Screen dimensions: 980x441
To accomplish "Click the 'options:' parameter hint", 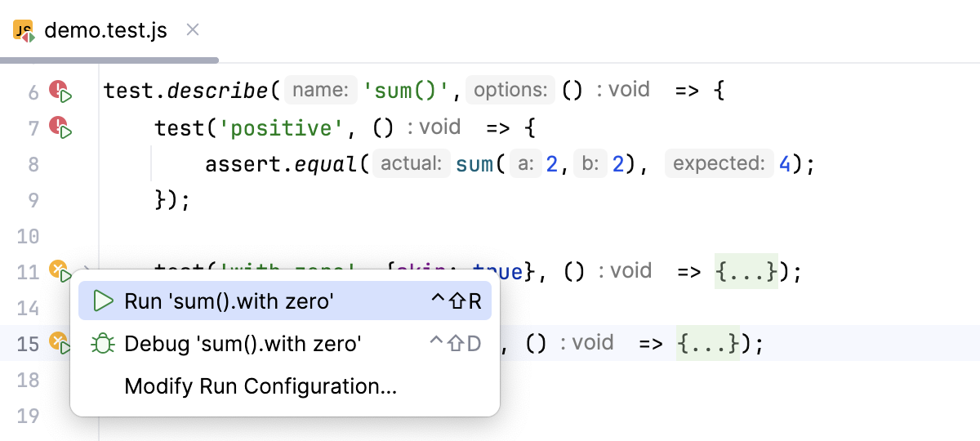I will pos(510,90).
